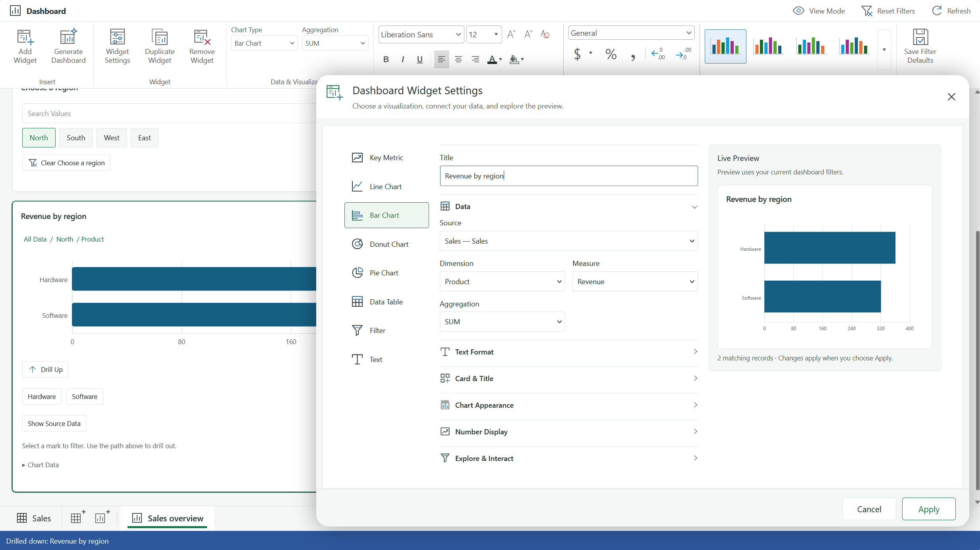Viewport: 980px width, 550px height.
Task: Open Widget Settings from the ribbon
Action: (117, 46)
